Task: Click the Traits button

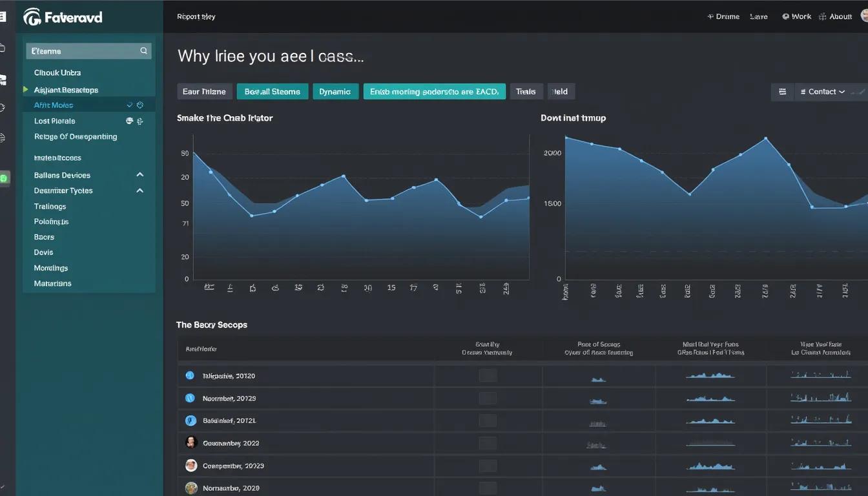Action: tap(526, 92)
